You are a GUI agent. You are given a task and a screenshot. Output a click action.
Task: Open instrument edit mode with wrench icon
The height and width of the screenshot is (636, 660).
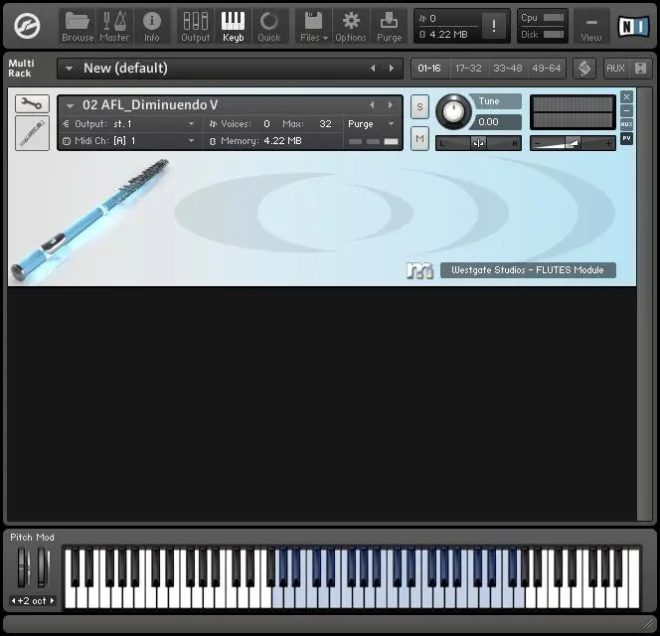pyautogui.click(x=32, y=104)
